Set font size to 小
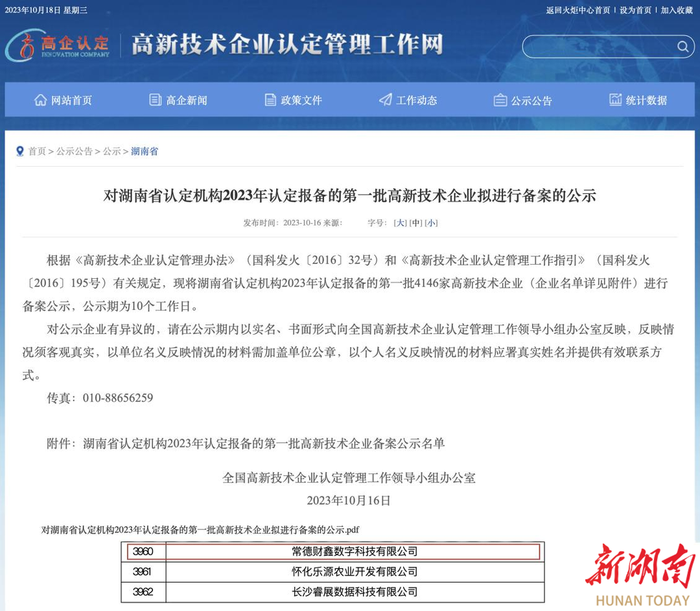Screen dimensions: 700x611 point(431,223)
